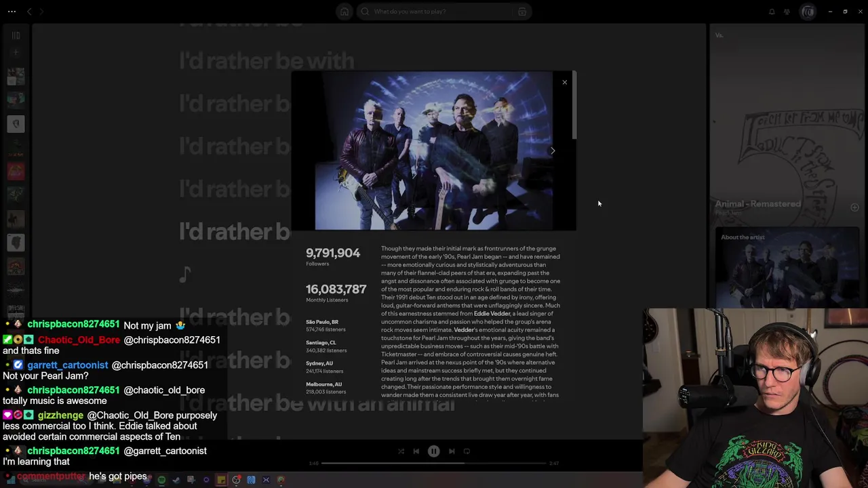This screenshot has width=868, height=488.
Task: Open the three-dot app menu
Action: tap(12, 12)
